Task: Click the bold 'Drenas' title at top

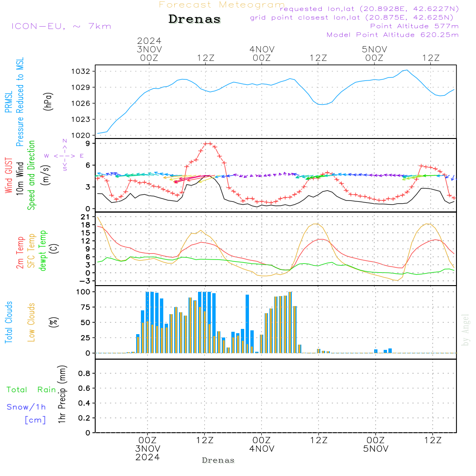Action: pos(194,19)
